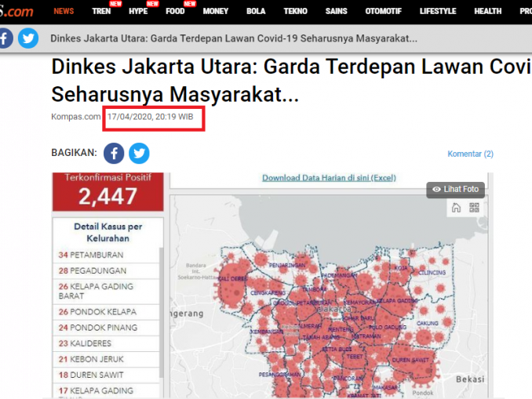Open the TEKNO section
532x399 pixels.
(296, 11)
